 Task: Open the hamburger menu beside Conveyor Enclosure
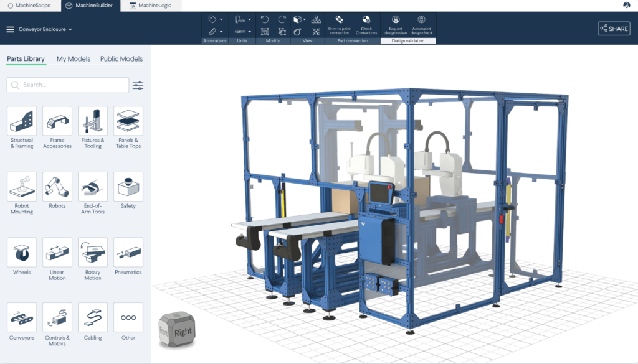pyautogui.click(x=10, y=29)
